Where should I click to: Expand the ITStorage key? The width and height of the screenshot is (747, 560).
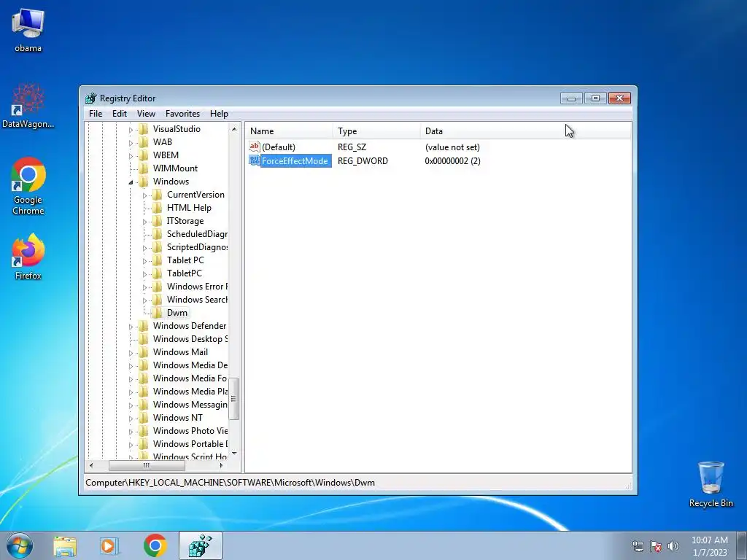pyautogui.click(x=145, y=222)
